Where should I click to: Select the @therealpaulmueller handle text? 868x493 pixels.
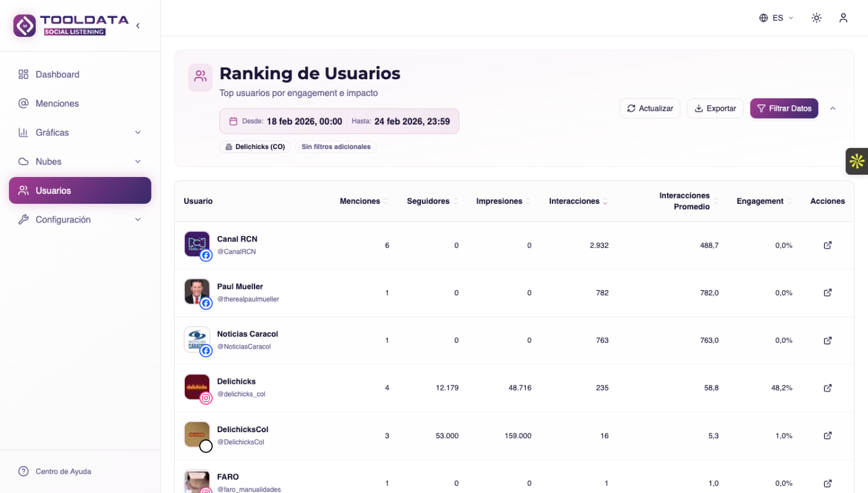point(248,299)
